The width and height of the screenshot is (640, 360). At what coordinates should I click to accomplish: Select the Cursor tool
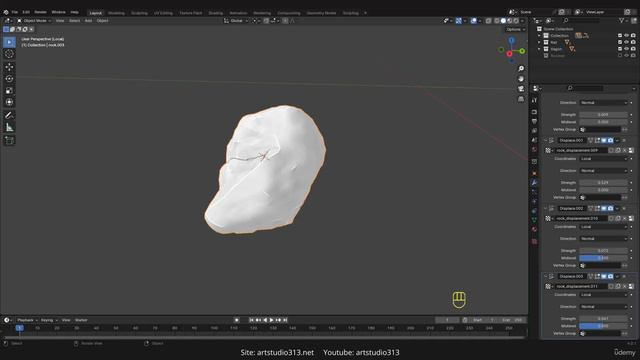pos(9,54)
